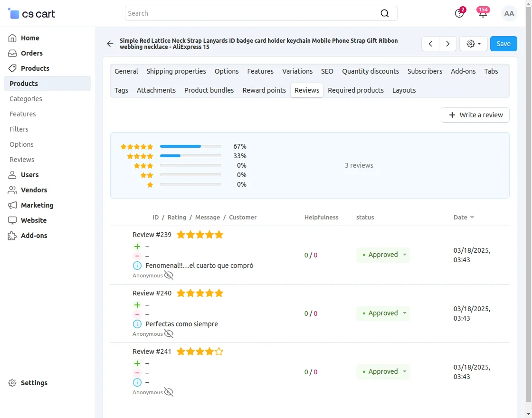This screenshot has height=418, width=532.
Task: Open the Website section via monitor icon
Action: pyautogui.click(x=11, y=220)
